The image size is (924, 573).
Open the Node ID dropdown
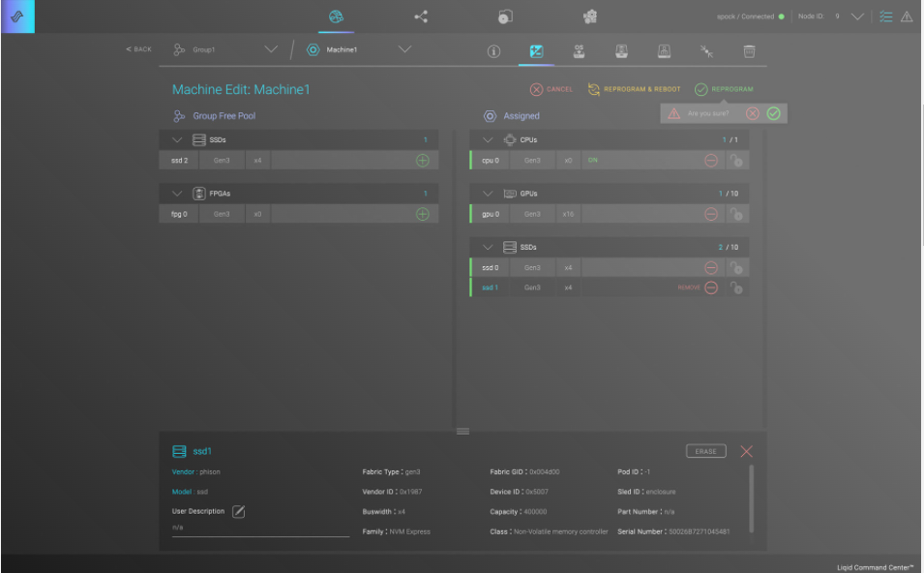click(x=857, y=16)
